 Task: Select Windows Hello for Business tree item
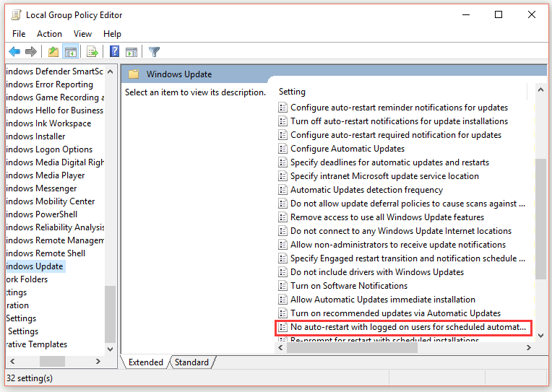coord(55,110)
